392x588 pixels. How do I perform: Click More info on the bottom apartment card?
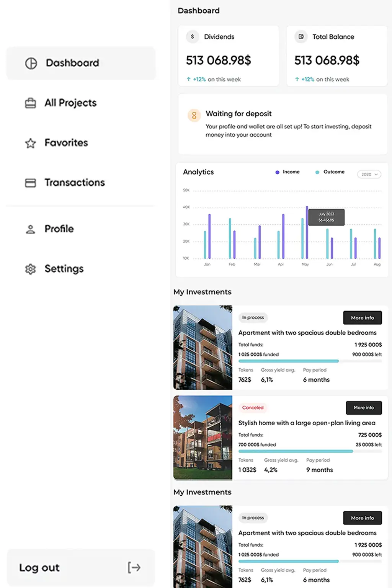(x=363, y=518)
